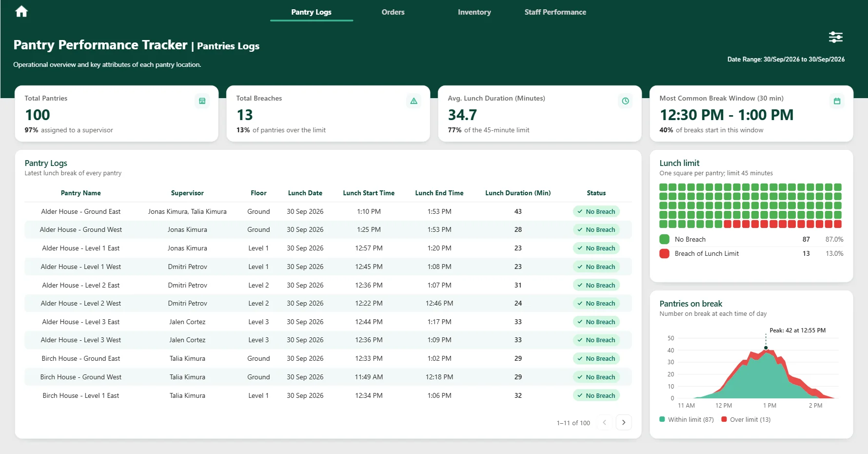The image size is (868, 454).
Task: Open the Inventory tab
Action: [x=474, y=12]
